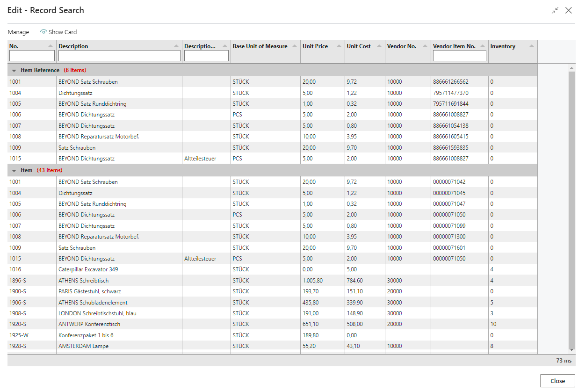Click the Vendor Item No. filter box
Screen dimensions: 578x392
[459, 56]
